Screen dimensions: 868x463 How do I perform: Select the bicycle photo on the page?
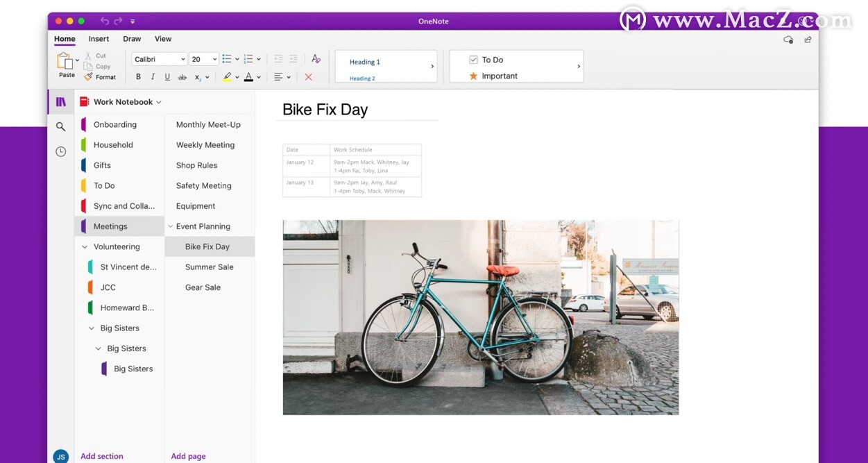pyautogui.click(x=481, y=317)
